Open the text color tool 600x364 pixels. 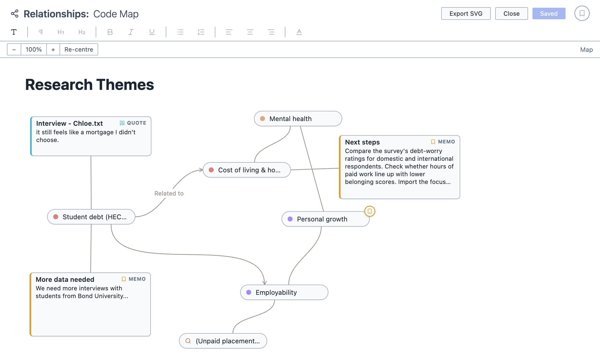coord(299,32)
